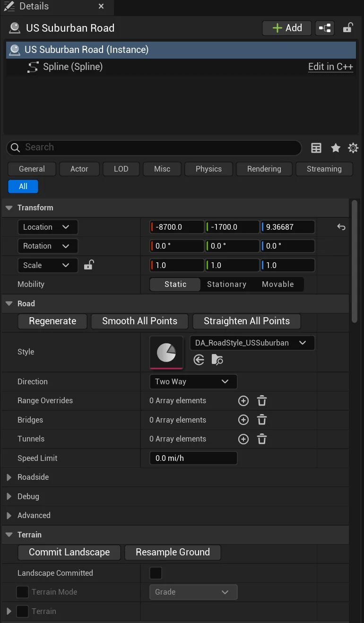Set Mobility to Static

coord(175,284)
